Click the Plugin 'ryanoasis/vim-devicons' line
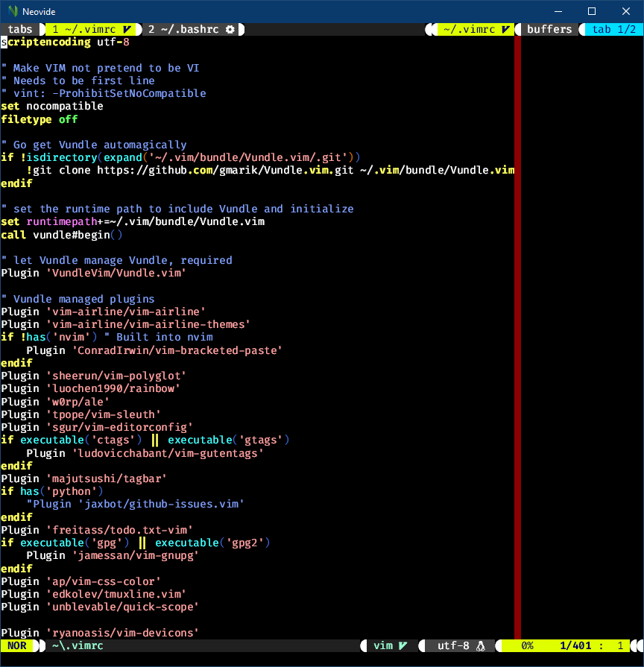 (100, 633)
